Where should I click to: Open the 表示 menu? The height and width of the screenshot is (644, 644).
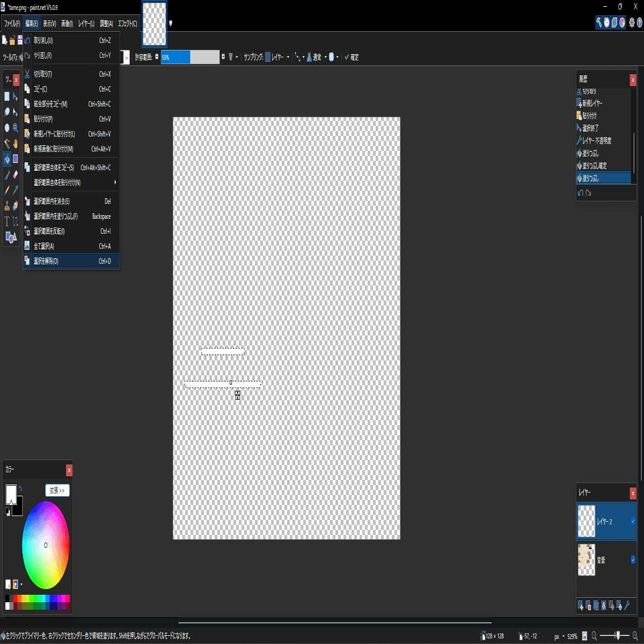click(49, 24)
